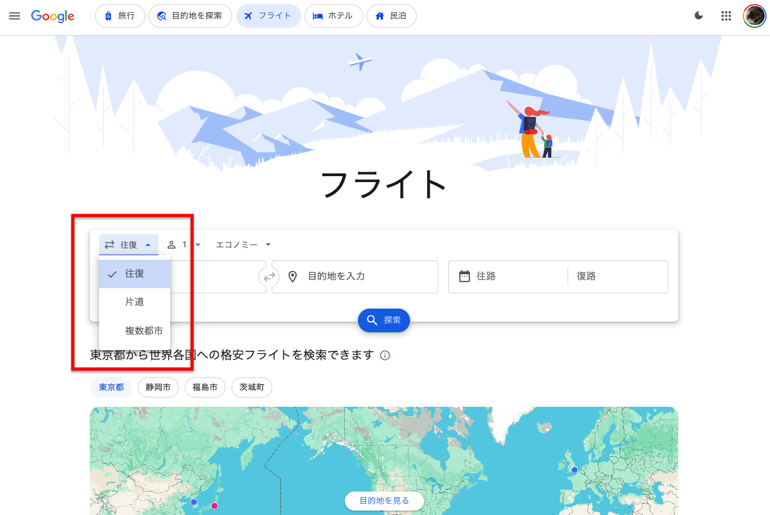Switch to the 民泊 tab

pos(391,16)
